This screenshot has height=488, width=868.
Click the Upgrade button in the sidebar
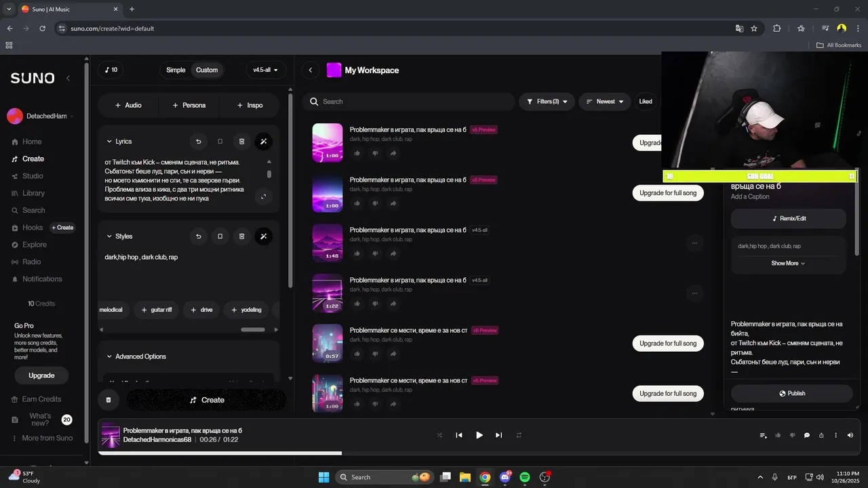tap(41, 375)
